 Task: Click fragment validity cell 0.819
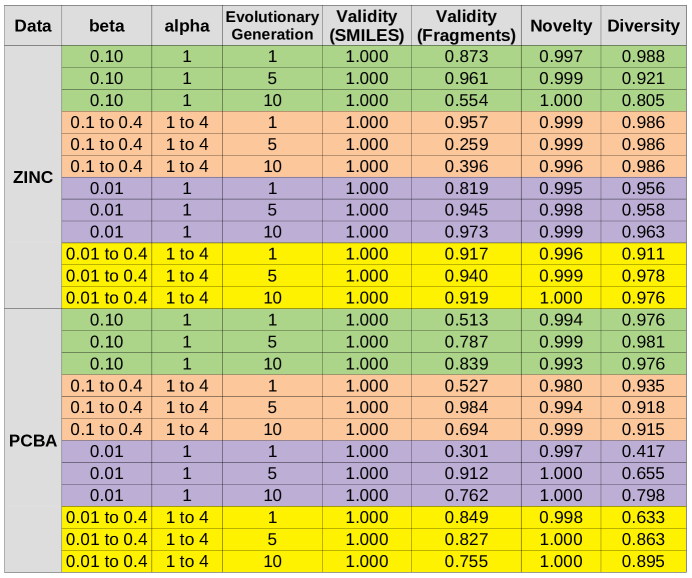(466, 188)
